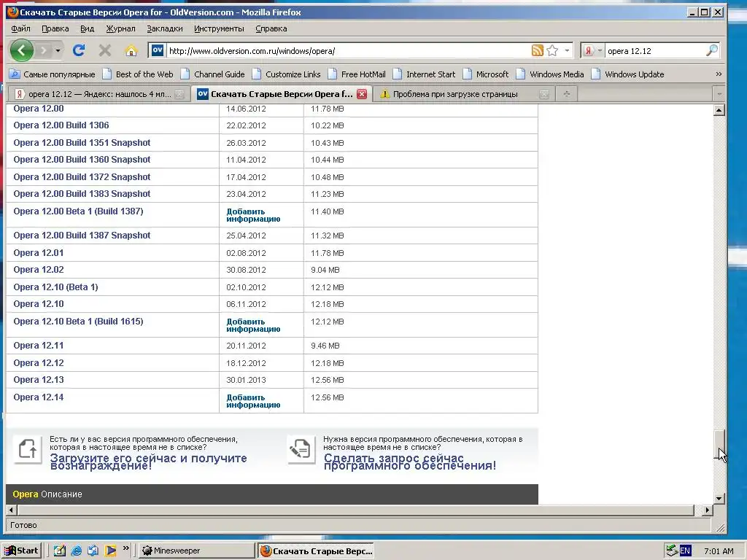The width and height of the screenshot is (747, 560).
Task: Open the Журнал menu
Action: (x=120, y=28)
